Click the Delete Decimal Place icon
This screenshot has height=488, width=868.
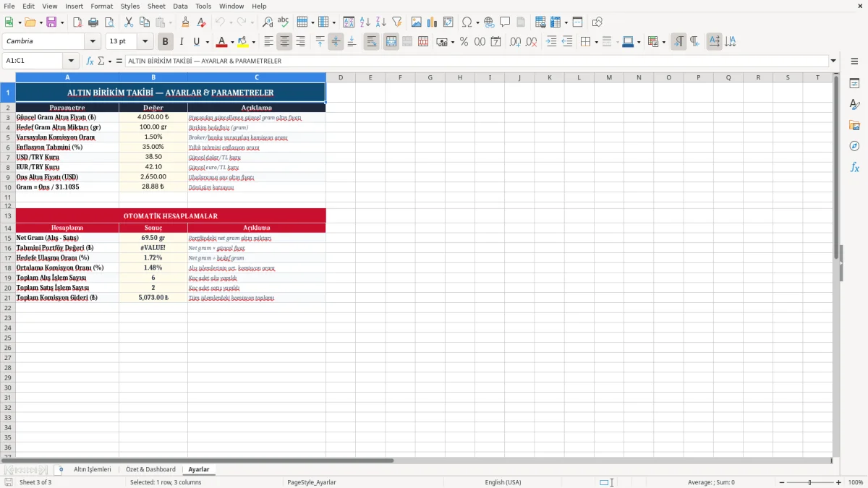click(532, 42)
